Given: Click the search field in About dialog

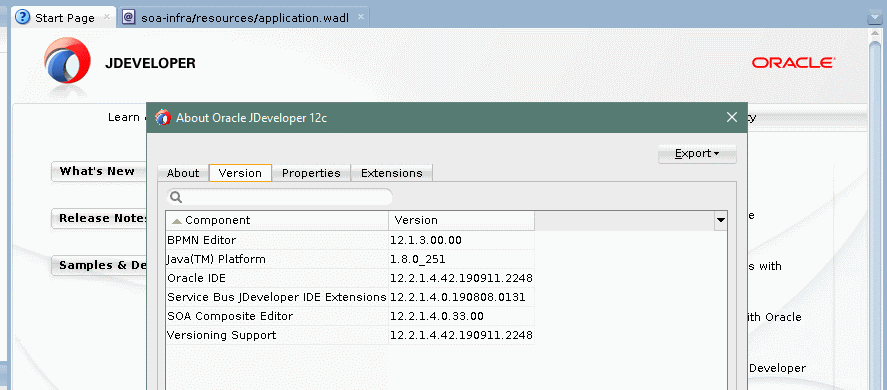Looking at the screenshot, I should pos(279,196).
